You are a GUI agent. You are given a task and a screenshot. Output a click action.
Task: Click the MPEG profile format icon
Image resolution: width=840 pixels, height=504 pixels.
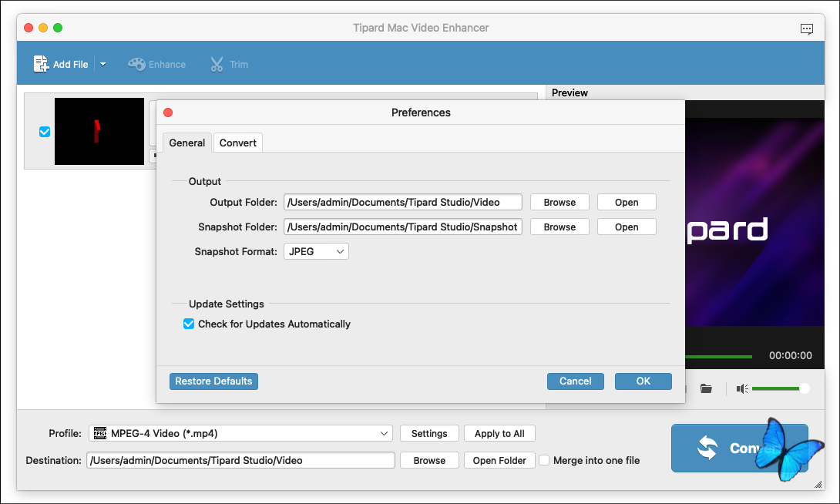pyautogui.click(x=100, y=433)
